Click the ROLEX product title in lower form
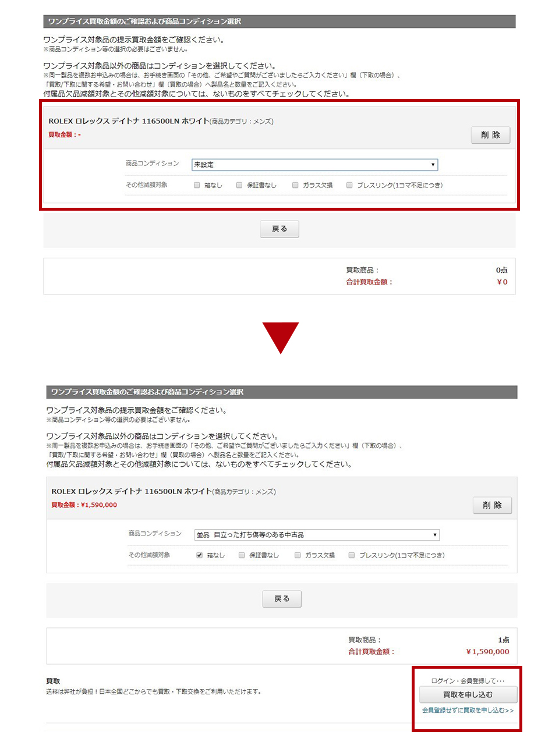This screenshot has height=756, width=559. pyautogui.click(x=132, y=491)
